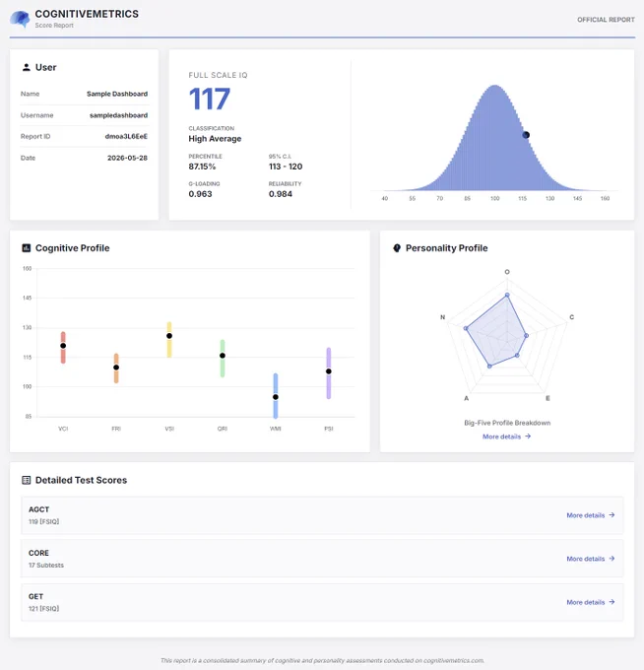The height and width of the screenshot is (670, 644).
Task: Click the Full Scale IQ value 117
Action: (x=210, y=99)
